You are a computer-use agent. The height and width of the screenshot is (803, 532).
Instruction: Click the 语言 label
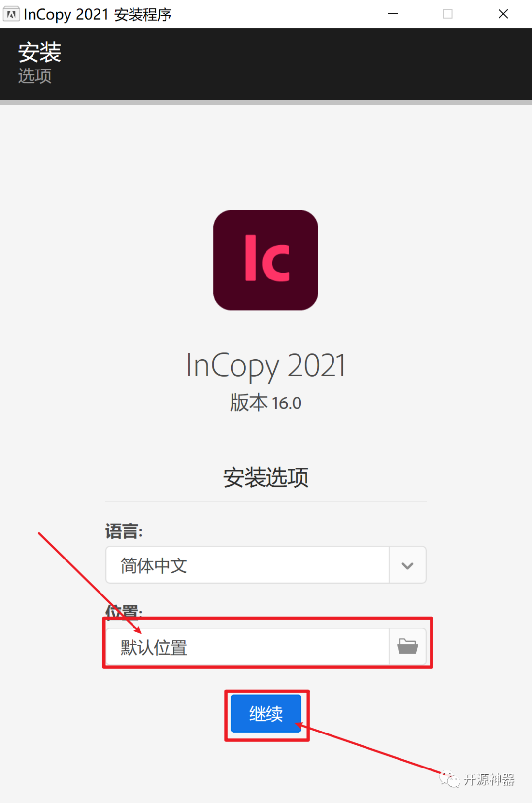tap(124, 531)
